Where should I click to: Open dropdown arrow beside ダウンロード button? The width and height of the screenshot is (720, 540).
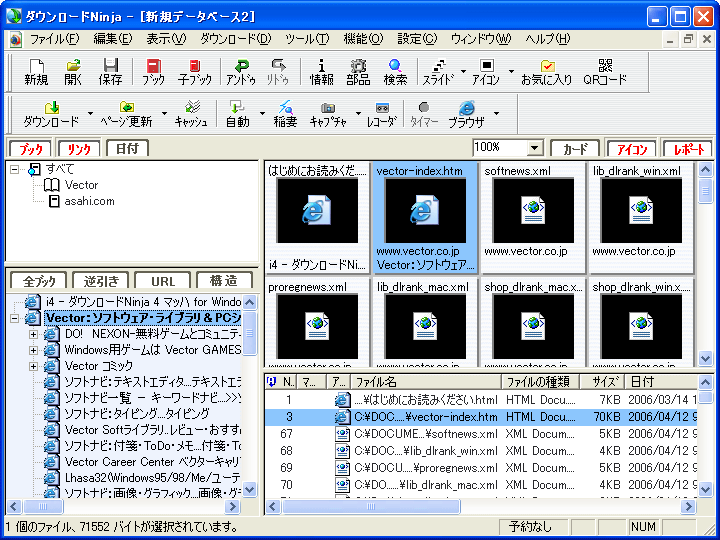tap(90, 113)
